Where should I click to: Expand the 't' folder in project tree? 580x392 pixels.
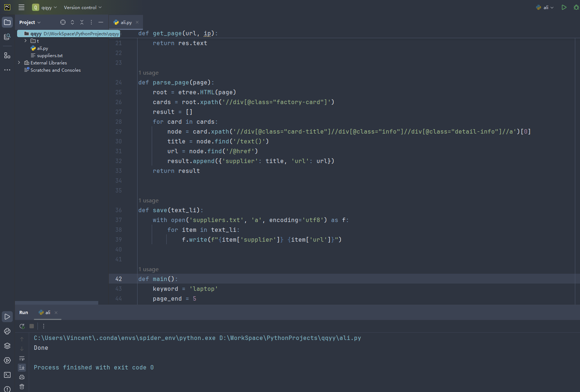coord(25,41)
